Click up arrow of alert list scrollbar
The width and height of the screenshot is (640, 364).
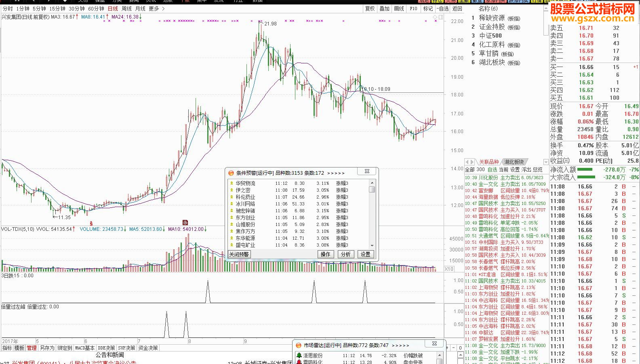[x=372, y=183]
